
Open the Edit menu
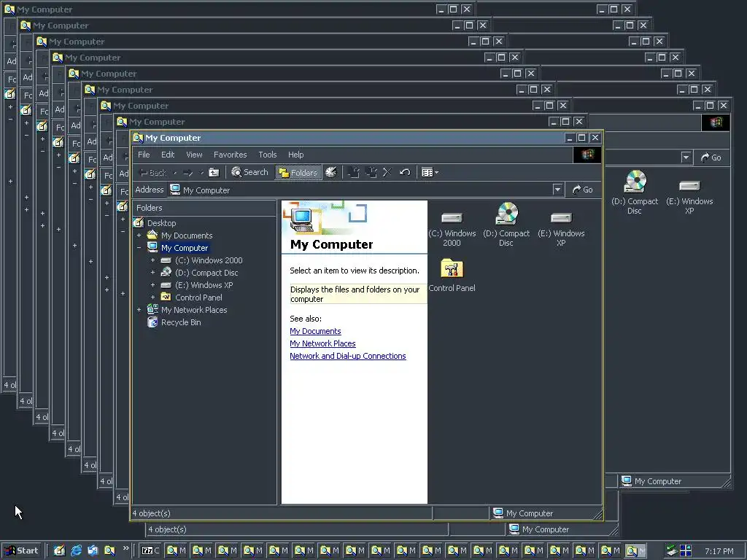pos(168,155)
